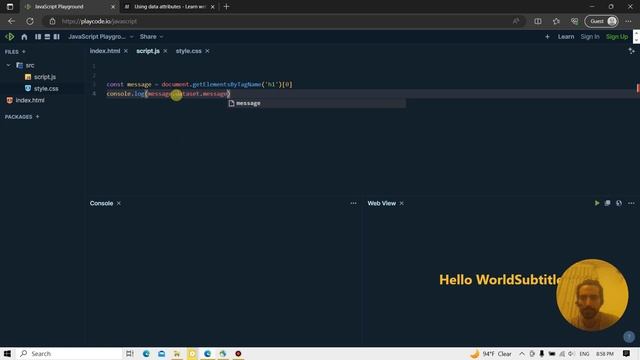Select the third layout icon in the toolbar

[x=57, y=37]
